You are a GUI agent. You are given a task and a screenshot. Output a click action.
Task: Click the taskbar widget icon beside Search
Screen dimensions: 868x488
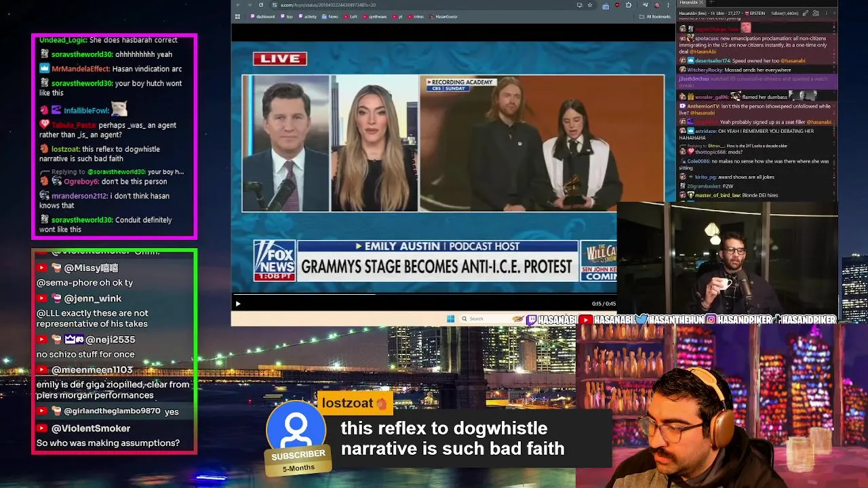pos(517,319)
